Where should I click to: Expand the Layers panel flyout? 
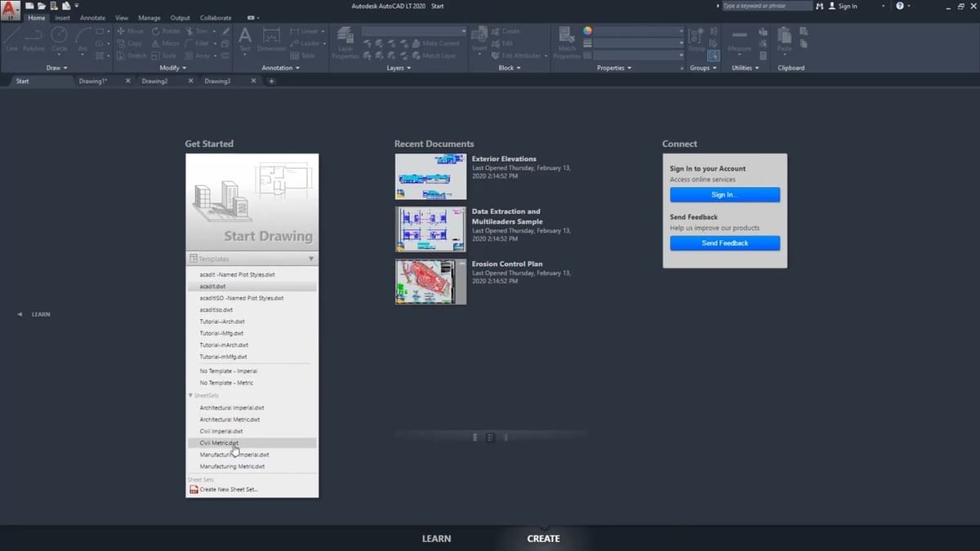(399, 68)
